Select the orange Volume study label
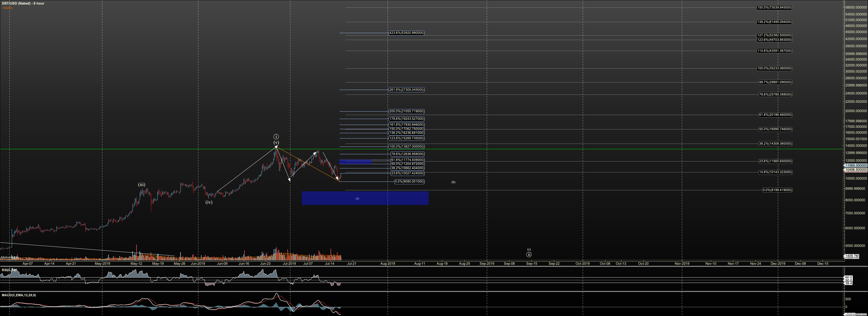The height and width of the screenshot is (316, 868). coord(7,8)
